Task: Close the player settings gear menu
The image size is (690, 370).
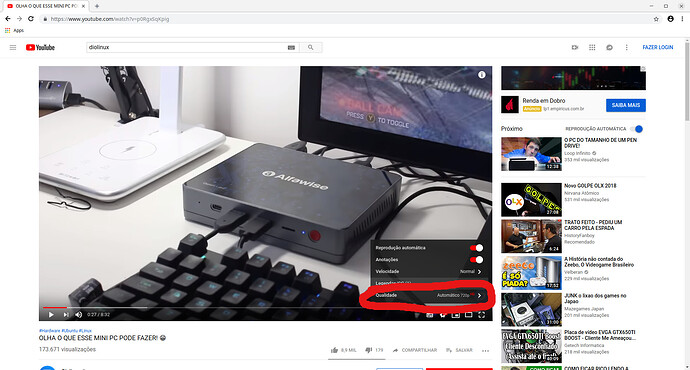Action: [443, 315]
